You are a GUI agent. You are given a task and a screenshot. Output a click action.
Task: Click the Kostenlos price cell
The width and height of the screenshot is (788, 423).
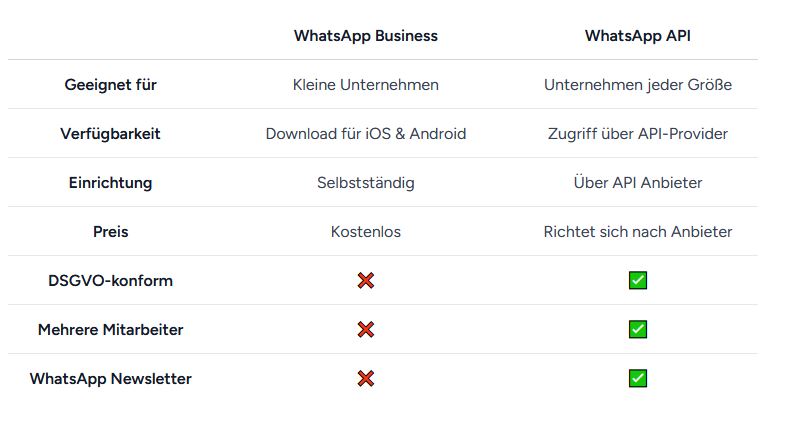click(x=366, y=232)
